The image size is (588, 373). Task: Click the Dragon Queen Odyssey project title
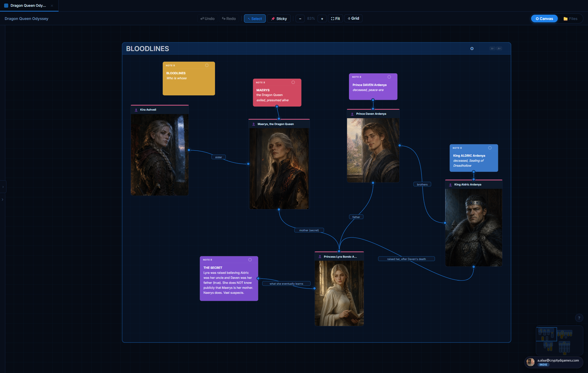pyautogui.click(x=26, y=18)
